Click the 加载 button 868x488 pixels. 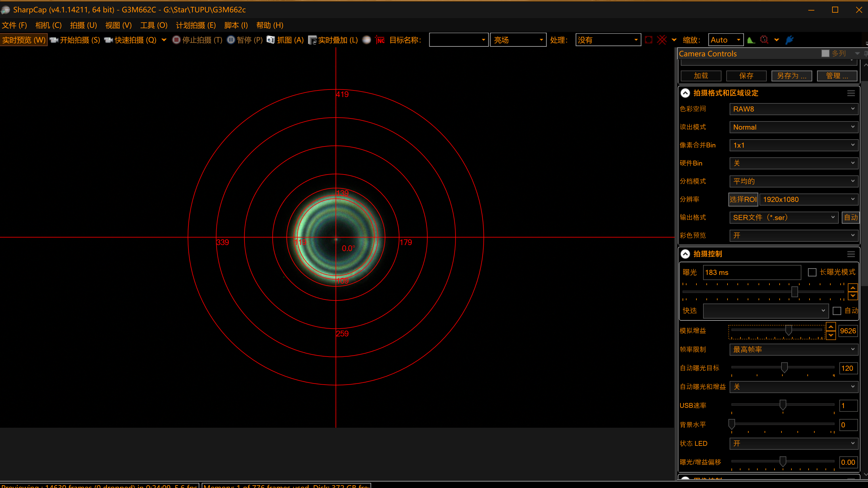click(701, 76)
